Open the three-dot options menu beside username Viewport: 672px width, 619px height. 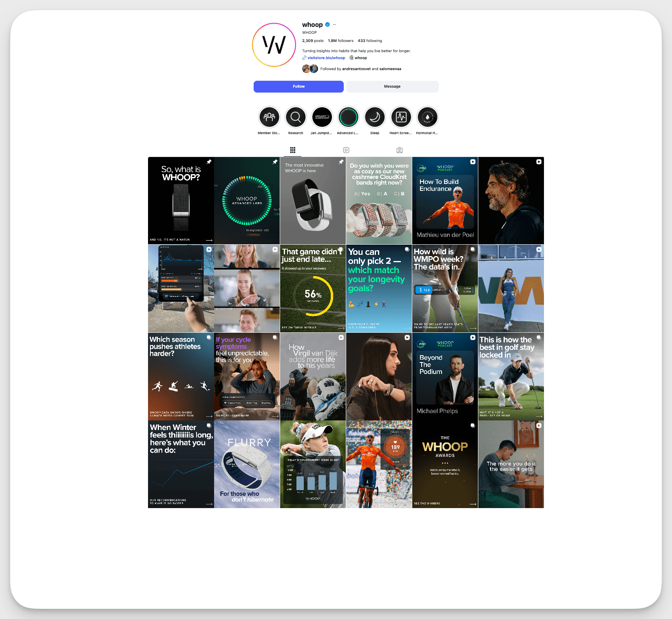334,25
